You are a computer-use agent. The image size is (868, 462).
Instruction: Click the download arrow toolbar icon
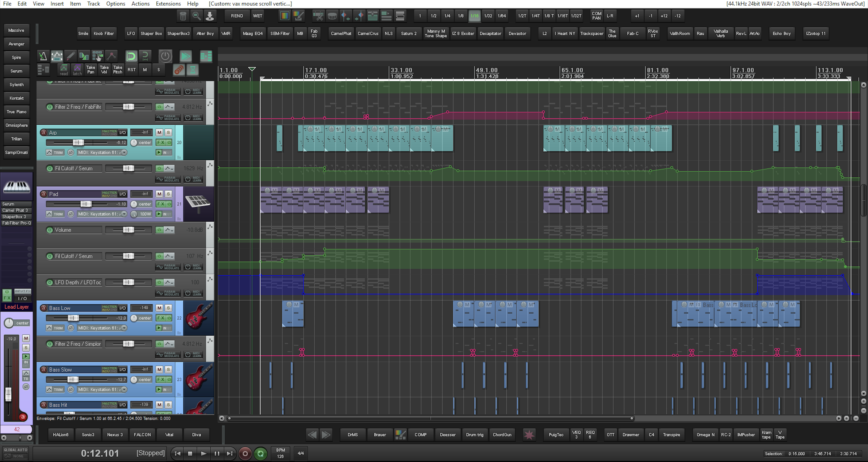pos(209,16)
